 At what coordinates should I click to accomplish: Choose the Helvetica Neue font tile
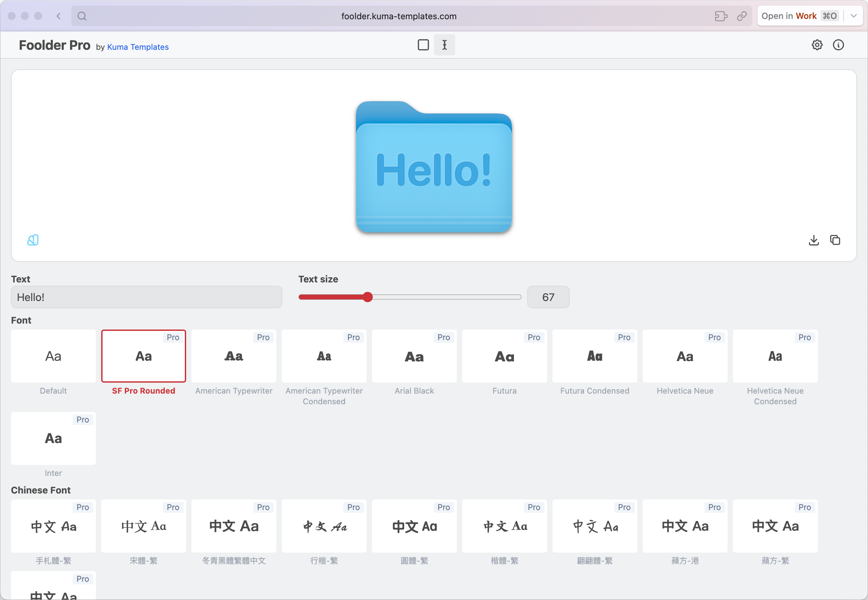coord(685,356)
